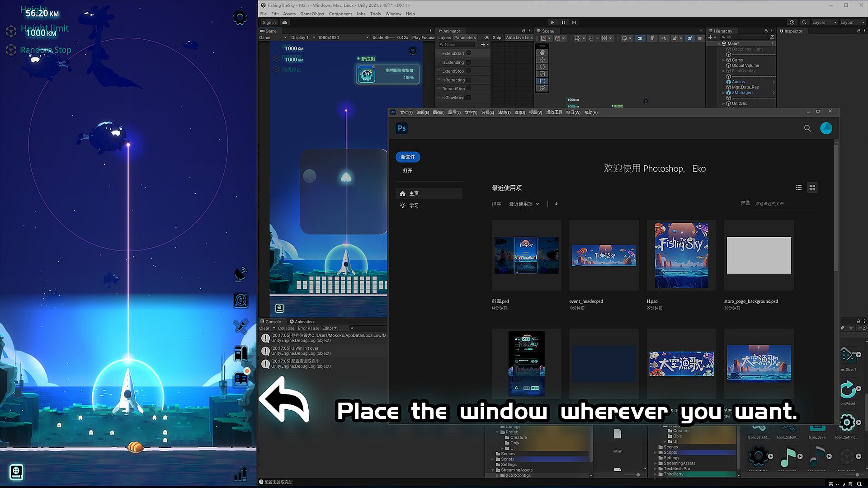
Task: Select the Hand tool in Scene view
Action: click(x=542, y=52)
